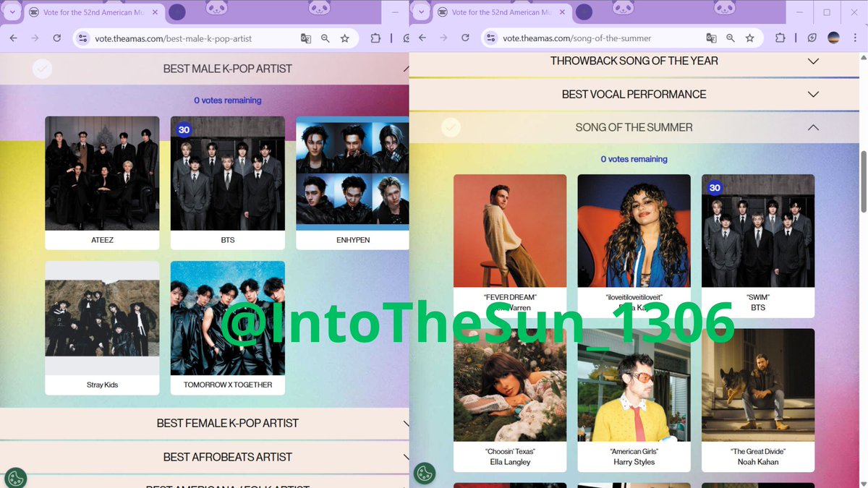Vote for BTS in Best Male K-Pop Artist

pos(228,183)
